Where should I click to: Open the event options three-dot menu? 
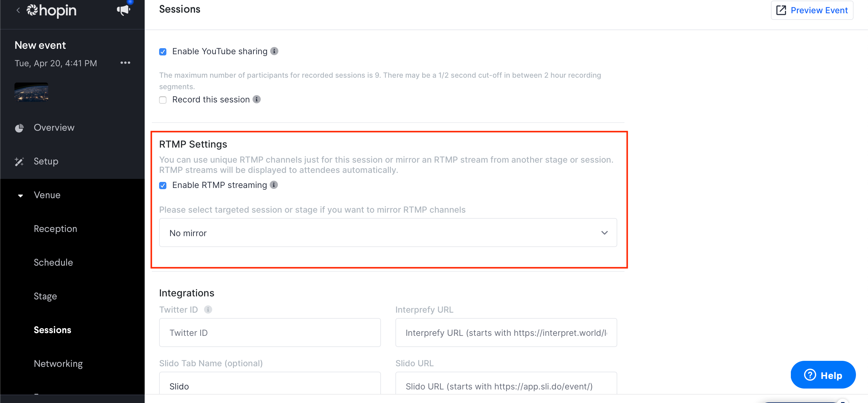coord(125,63)
